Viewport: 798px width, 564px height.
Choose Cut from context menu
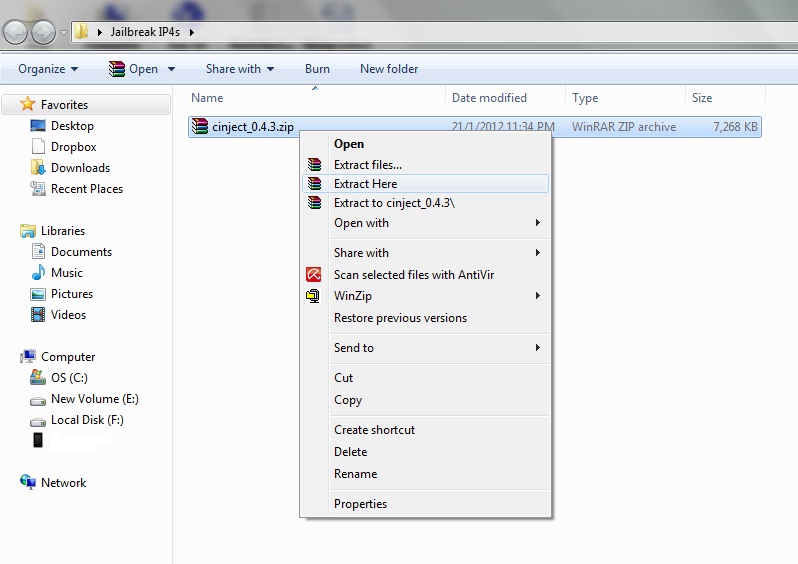click(x=425, y=378)
